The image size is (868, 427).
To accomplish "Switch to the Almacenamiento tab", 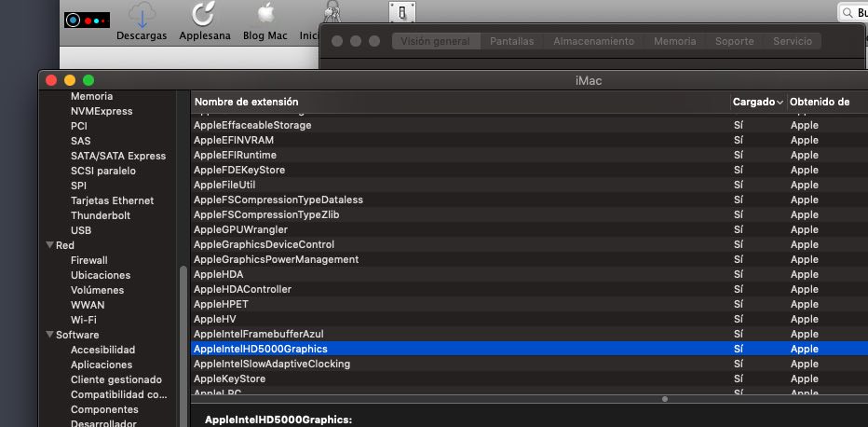I will point(593,42).
